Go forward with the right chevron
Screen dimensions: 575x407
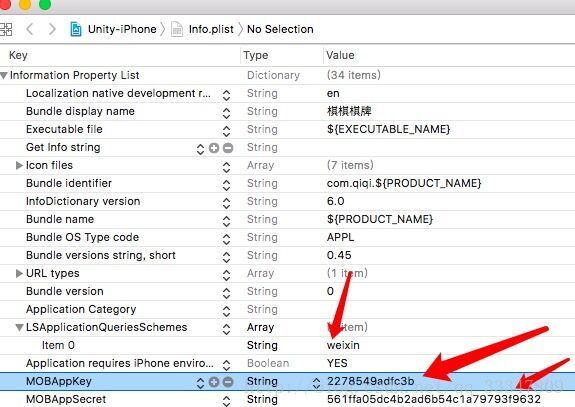pyautogui.click(x=52, y=29)
